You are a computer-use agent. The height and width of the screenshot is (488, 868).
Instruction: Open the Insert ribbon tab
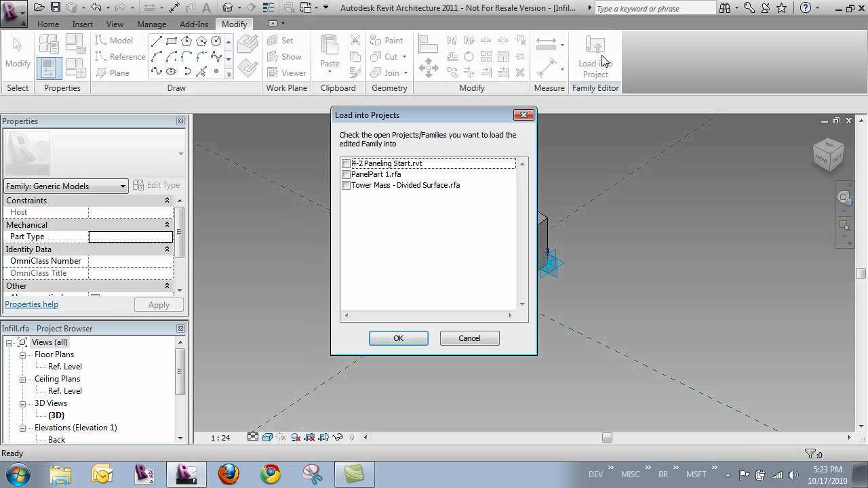coord(82,24)
